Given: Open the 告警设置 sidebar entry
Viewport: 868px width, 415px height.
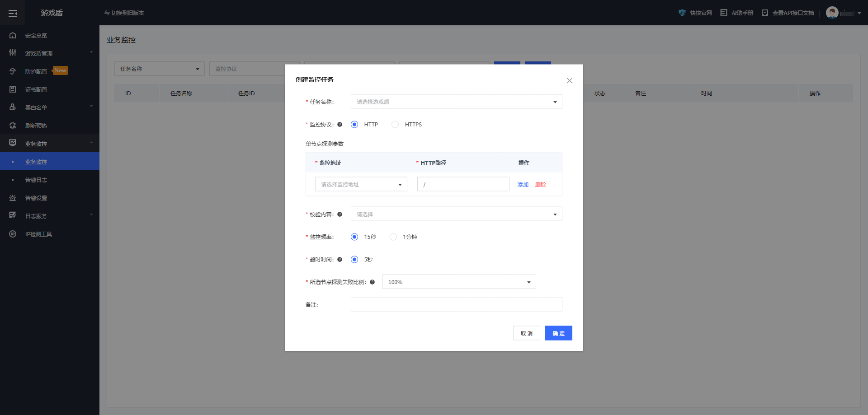Looking at the screenshot, I should coord(37,198).
